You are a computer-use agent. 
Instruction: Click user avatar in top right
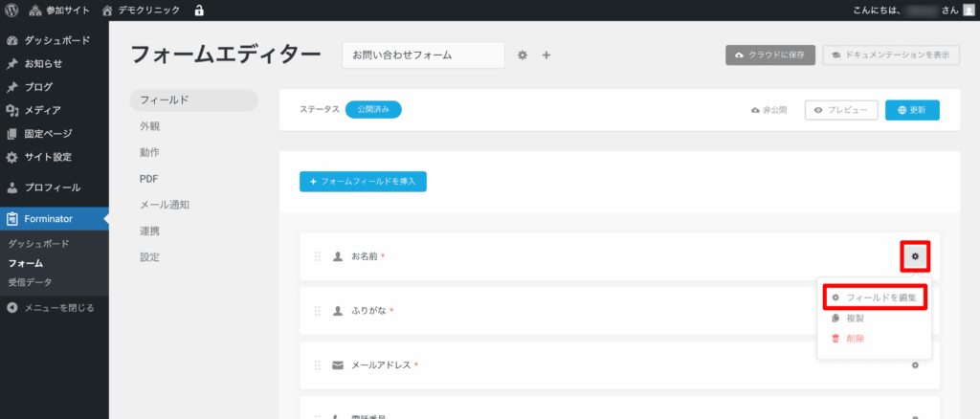966,11
